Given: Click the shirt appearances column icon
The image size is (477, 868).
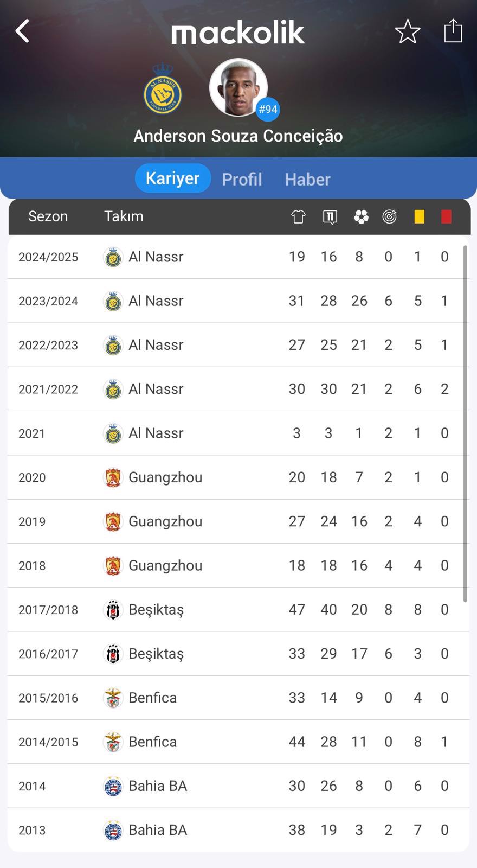Looking at the screenshot, I should coord(298,216).
